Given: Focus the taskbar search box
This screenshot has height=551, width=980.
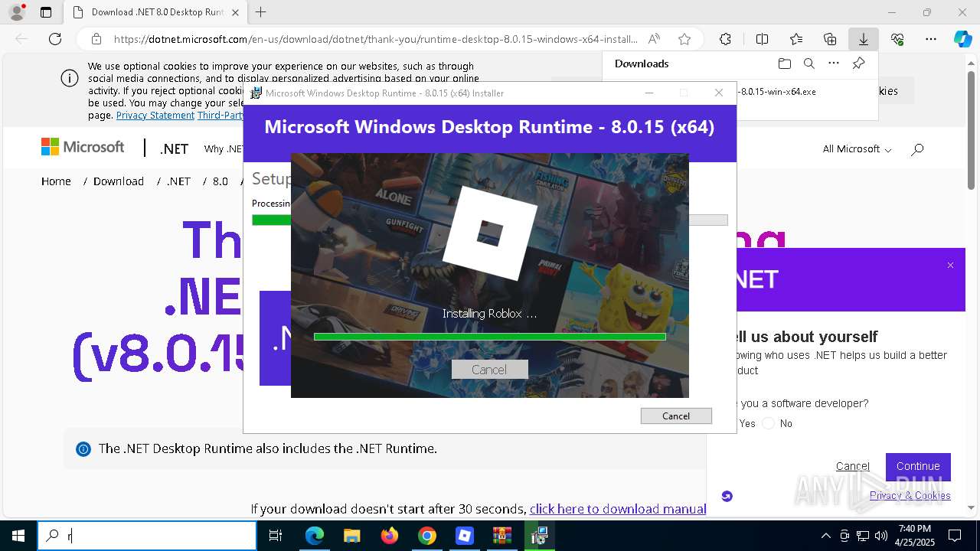Looking at the screenshot, I should pyautogui.click(x=147, y=536).
